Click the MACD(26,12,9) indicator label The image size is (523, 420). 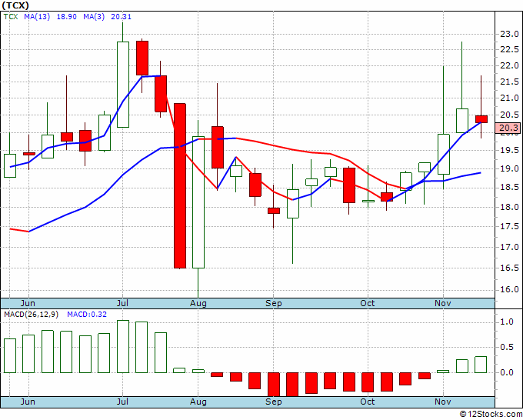coord(31,315)
